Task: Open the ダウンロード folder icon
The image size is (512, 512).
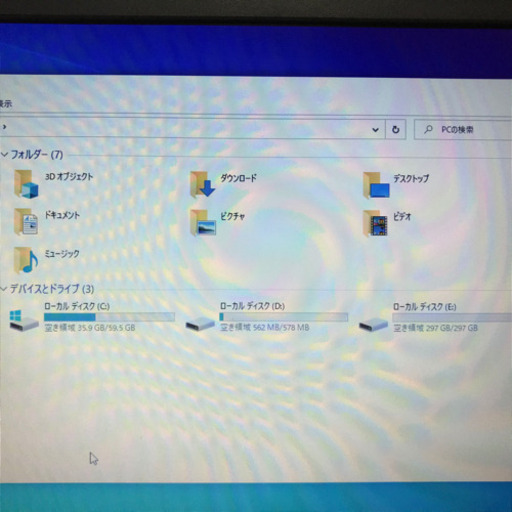Action: (202, 184)
